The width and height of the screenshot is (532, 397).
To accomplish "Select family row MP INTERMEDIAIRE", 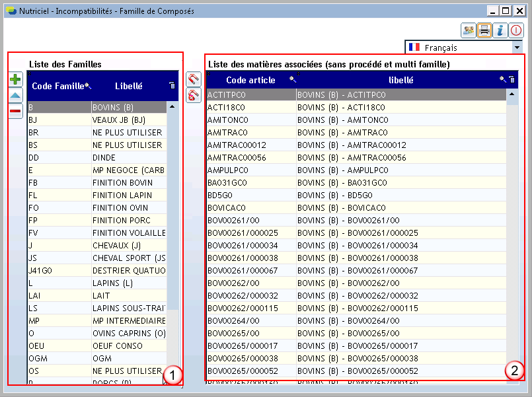I will coord(97,320).
